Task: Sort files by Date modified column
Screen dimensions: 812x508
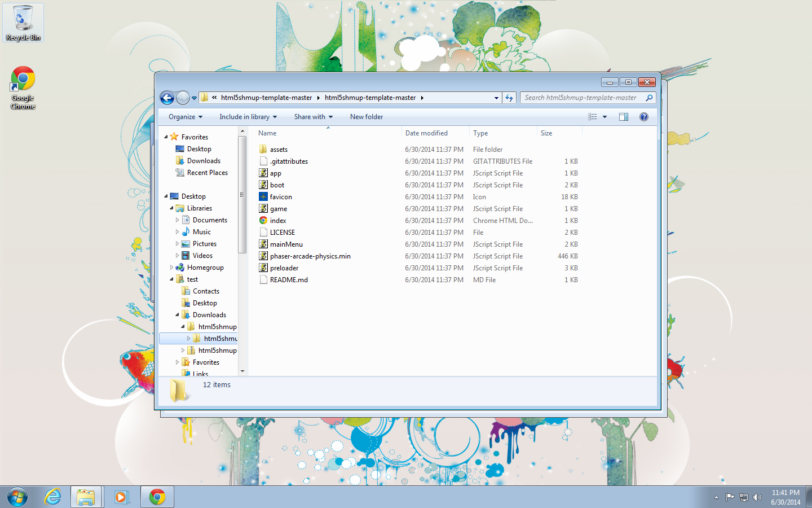Action: [426, 133]
